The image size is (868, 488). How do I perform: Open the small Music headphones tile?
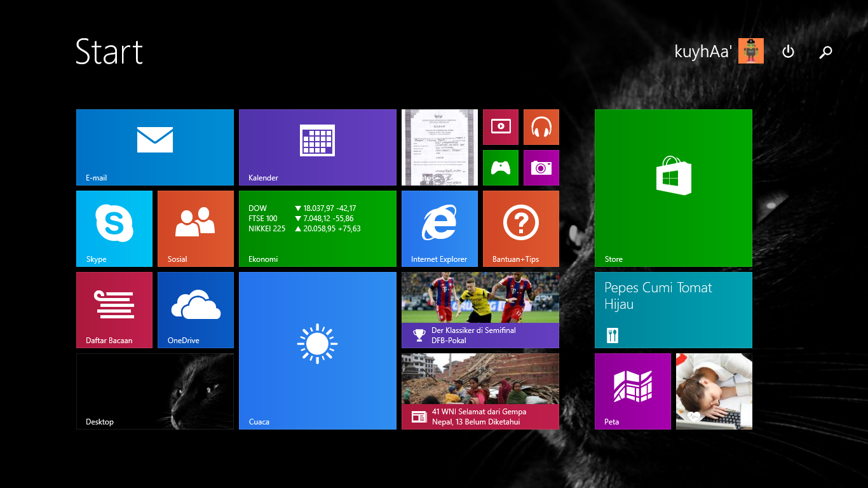coord(541,127)
